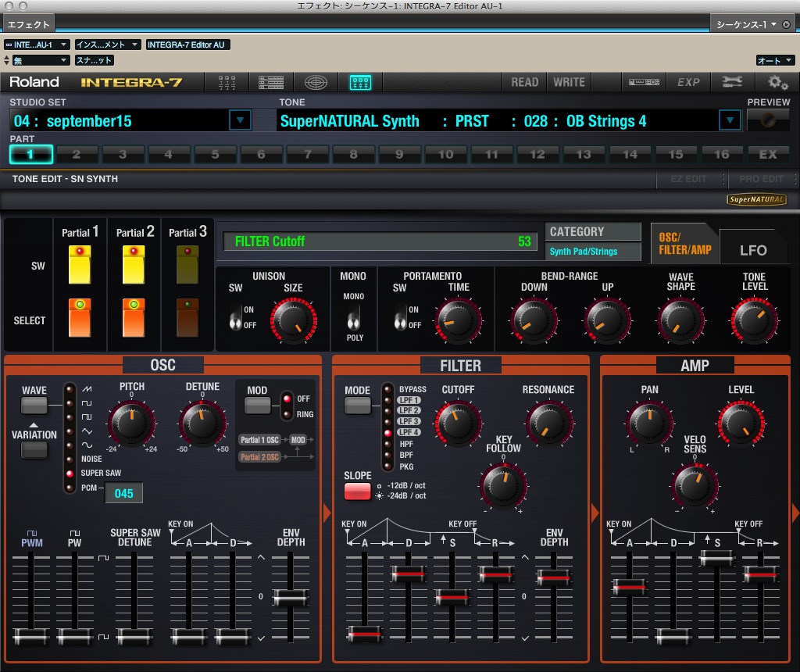Image resolution: width=800 pixels, height=672 pixels.
Task: Select the square waveform LED
Action: [x=70, y=403]
